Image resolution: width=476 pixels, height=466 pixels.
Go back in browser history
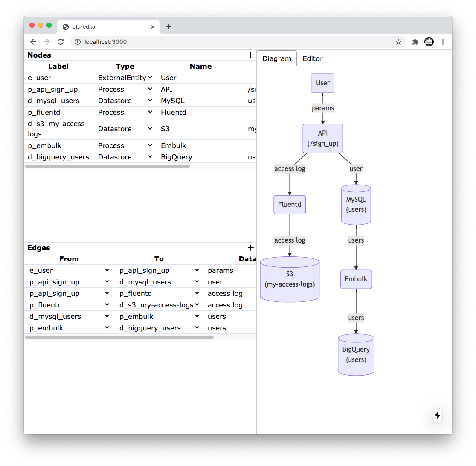click(33, 42)
